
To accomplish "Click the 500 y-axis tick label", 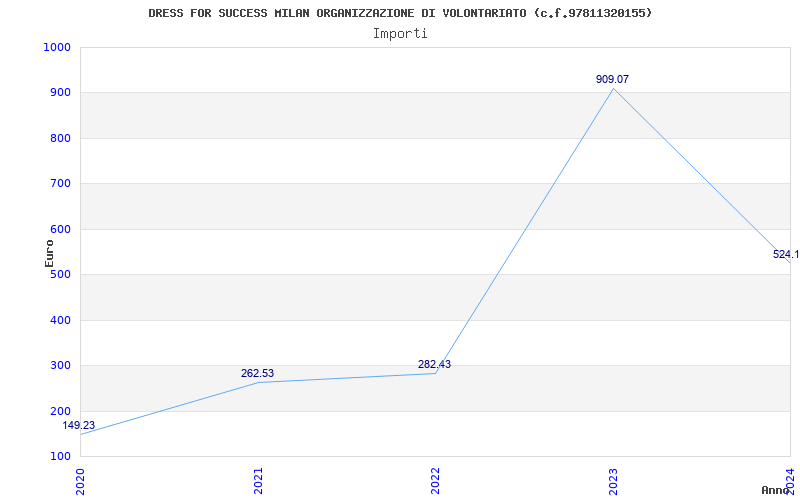I will [x=60, y=274].
